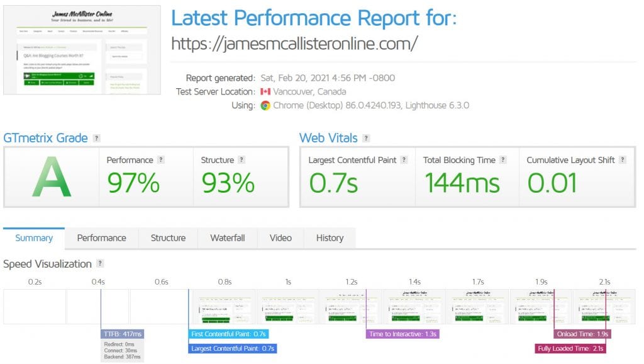Open the History tab
Image resolution: width=644 pixels, height=364 pixels.
(x=330, y=238)
